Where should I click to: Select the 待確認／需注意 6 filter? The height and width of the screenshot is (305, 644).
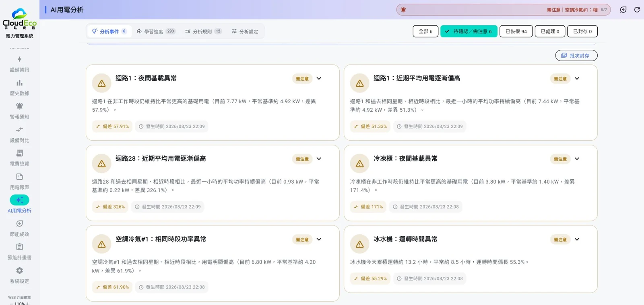point(469,31)
